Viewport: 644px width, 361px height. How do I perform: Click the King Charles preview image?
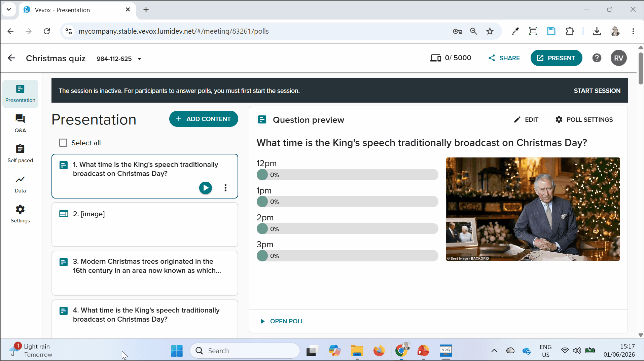pos(533,209)
